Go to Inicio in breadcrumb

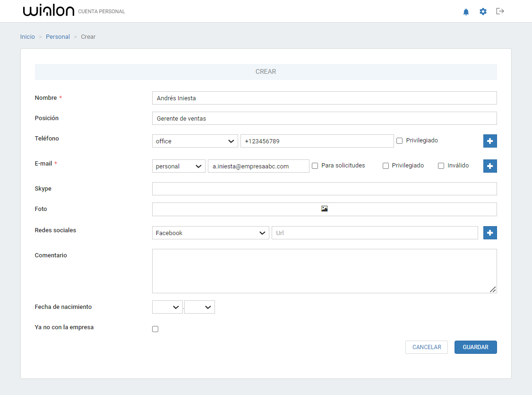pos(27,37)
